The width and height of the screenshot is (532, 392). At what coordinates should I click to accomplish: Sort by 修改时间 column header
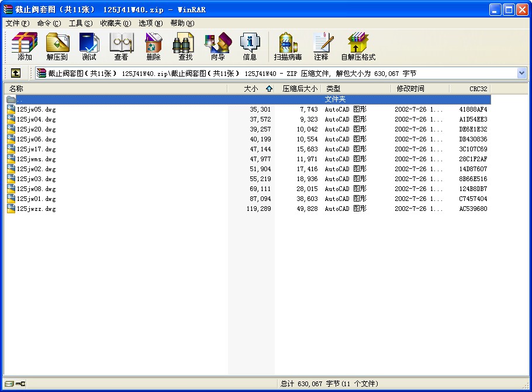410,89
